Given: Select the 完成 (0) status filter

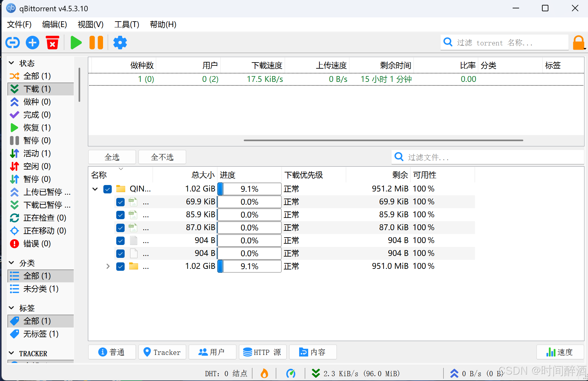Looking at the screenshot, I should coord(41,115).
